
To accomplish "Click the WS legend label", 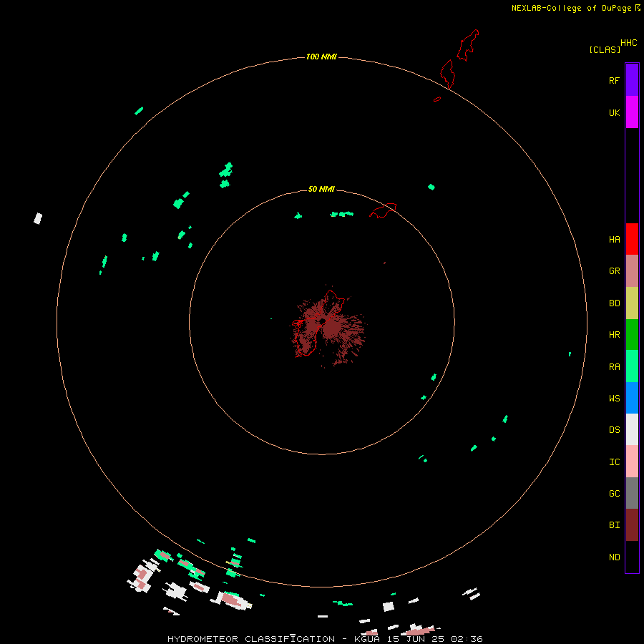I will point(614,398).
